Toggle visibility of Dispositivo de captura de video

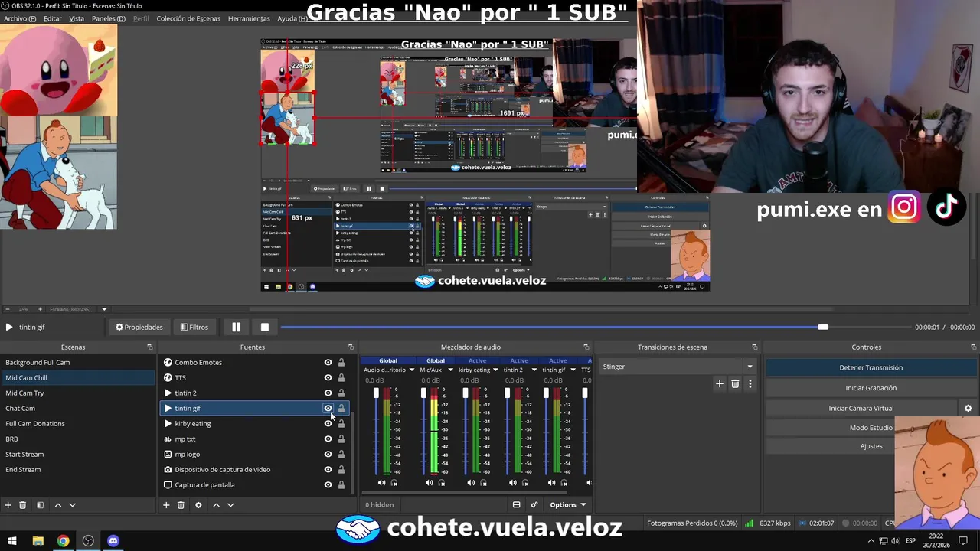(328, 470)
